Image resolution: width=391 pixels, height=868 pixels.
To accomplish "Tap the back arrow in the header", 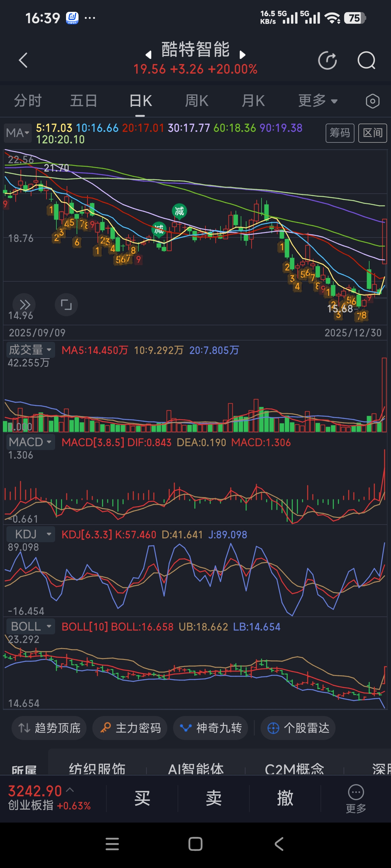I will point(23,60).
